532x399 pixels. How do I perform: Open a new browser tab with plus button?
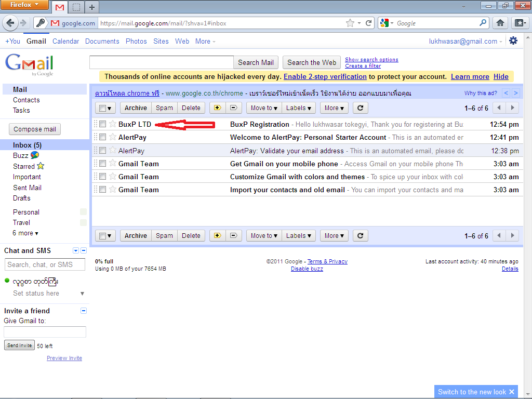point(91,7)
